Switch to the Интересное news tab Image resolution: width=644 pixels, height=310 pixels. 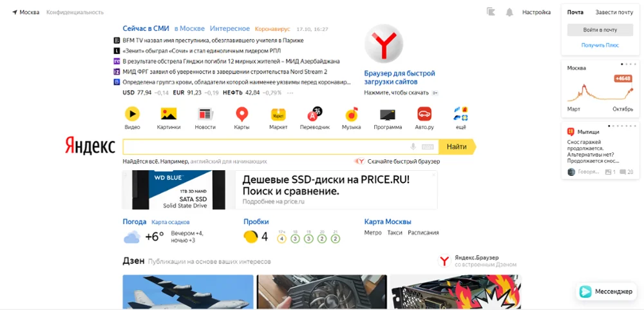tap(230, 29)
